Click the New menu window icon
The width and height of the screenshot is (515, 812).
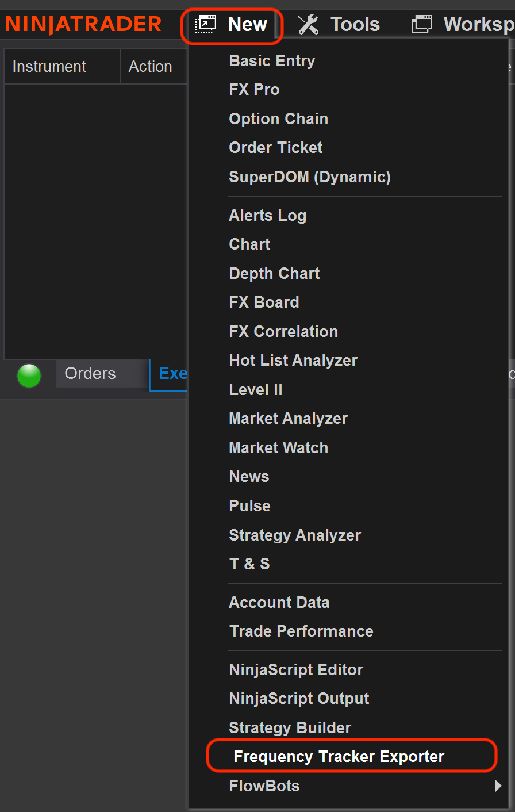(205, 25)
